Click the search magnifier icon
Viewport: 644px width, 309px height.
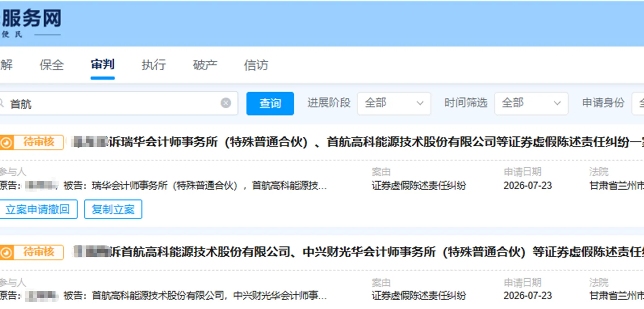1,103
